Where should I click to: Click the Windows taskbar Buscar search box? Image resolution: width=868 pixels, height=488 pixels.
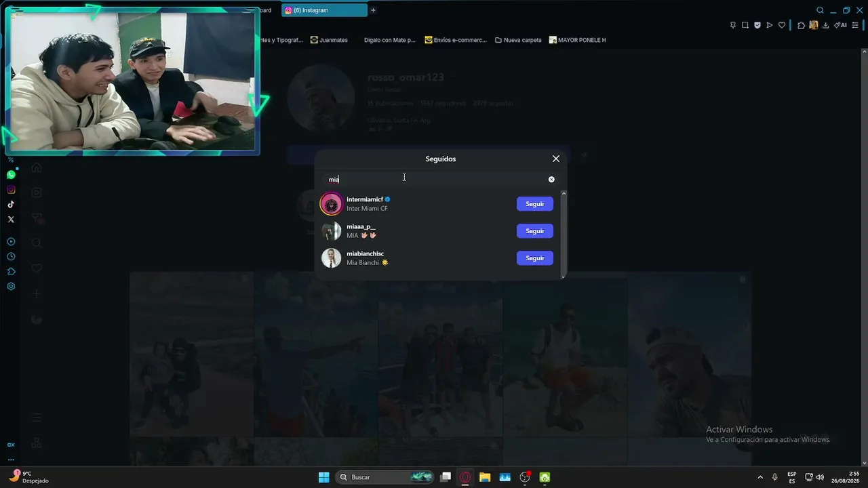coord(386,477)
